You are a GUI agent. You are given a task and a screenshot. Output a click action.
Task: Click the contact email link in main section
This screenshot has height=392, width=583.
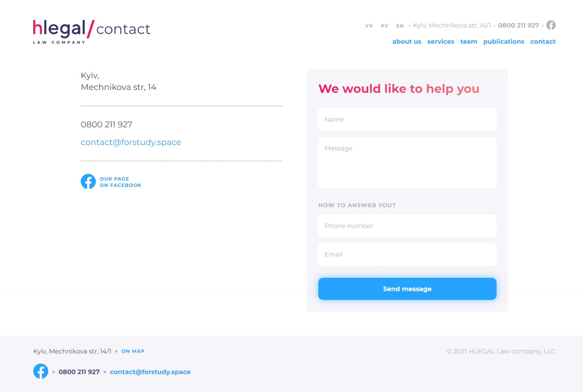point(131,142)
